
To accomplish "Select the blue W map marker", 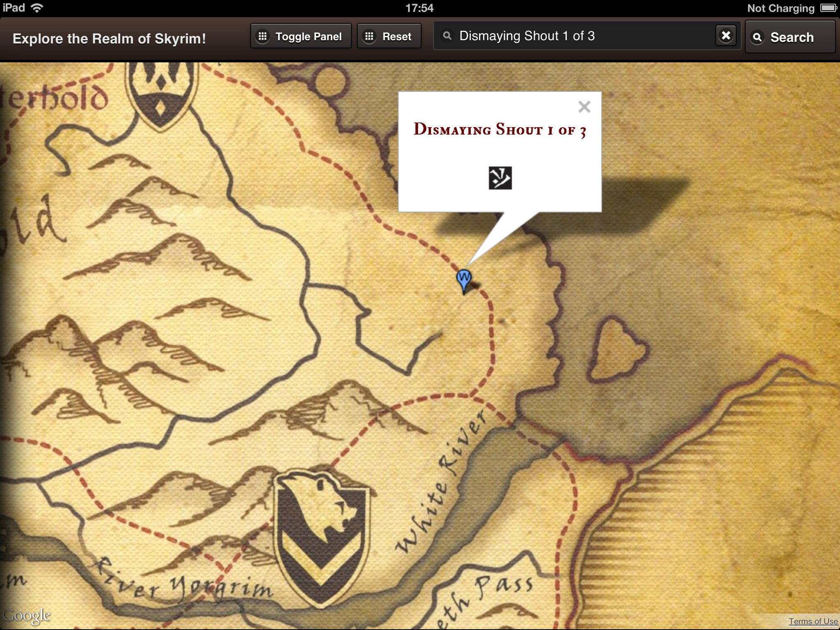I will click(x=464, y=281).
